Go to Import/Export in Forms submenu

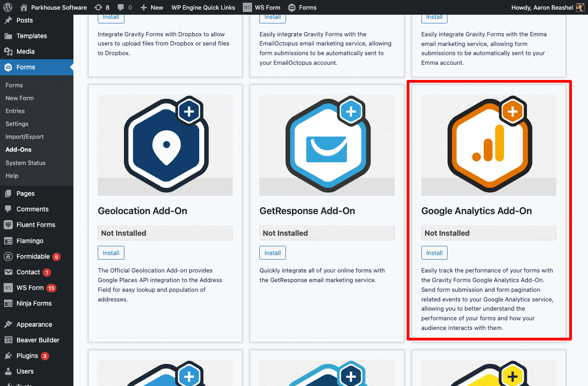click(25, 136)
